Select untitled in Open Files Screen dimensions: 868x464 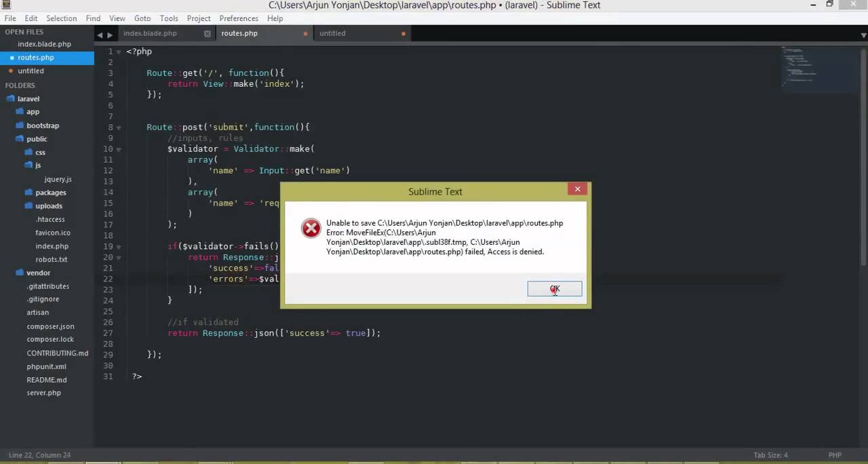tap(31, 71)
